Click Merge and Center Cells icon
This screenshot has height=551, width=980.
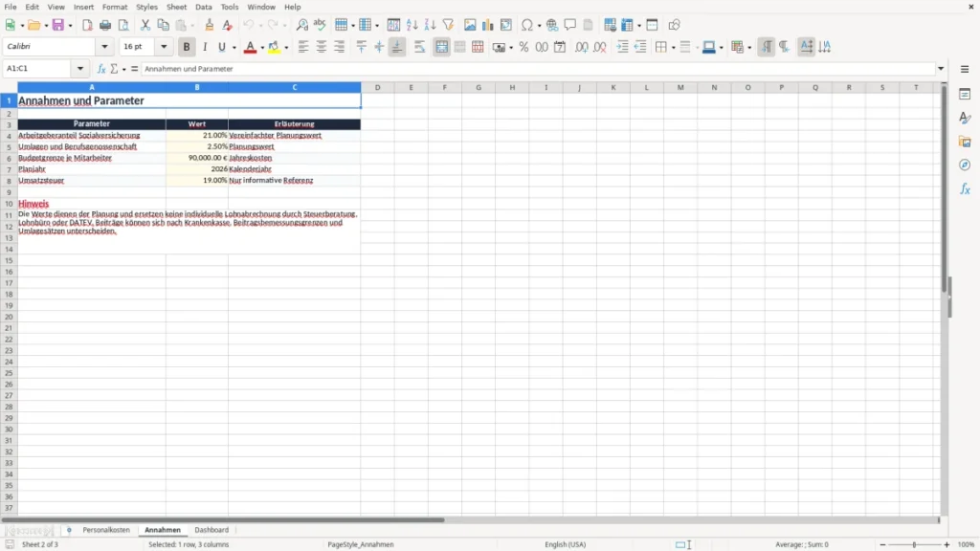[442, 47]
